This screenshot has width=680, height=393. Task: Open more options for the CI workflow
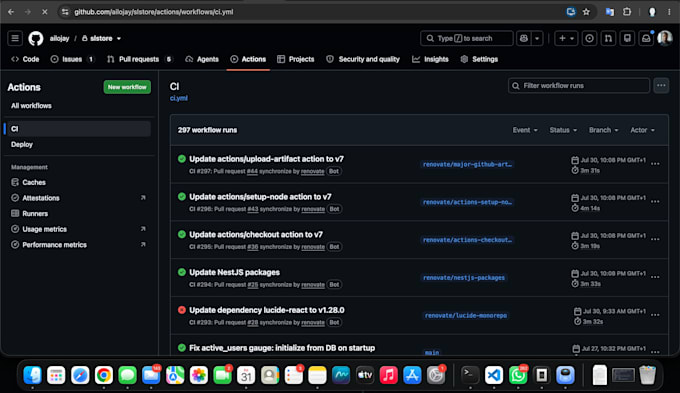[661, 85]
